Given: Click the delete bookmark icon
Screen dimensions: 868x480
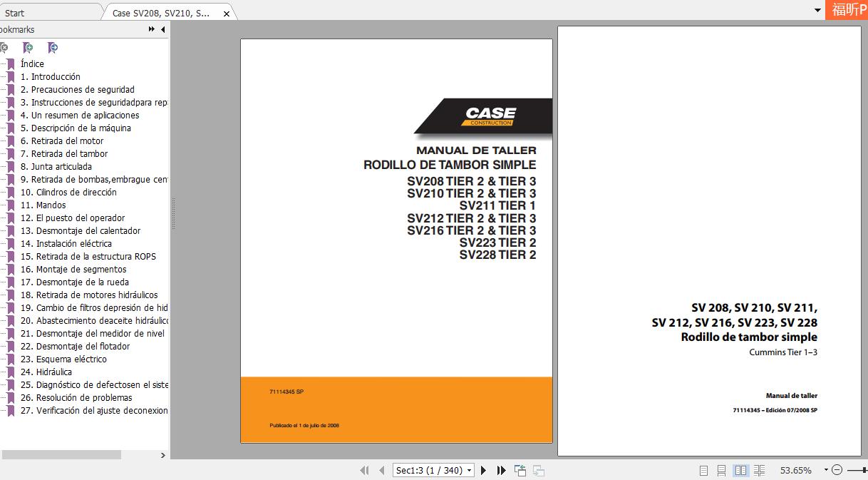Looking at the screenshot, I should (4, 48).
